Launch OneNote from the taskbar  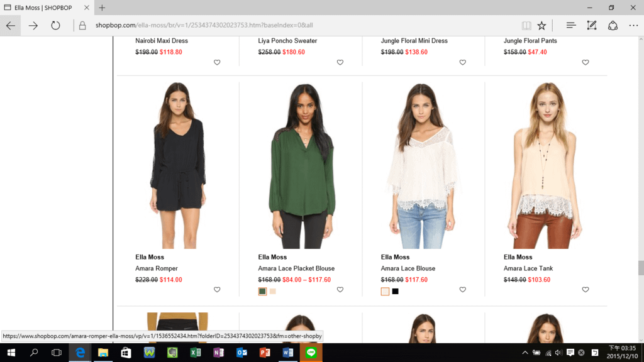click(x=218, y=353)
